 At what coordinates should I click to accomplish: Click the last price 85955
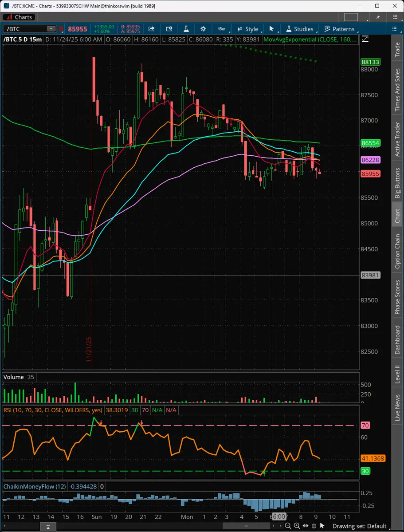pos(77,29)
